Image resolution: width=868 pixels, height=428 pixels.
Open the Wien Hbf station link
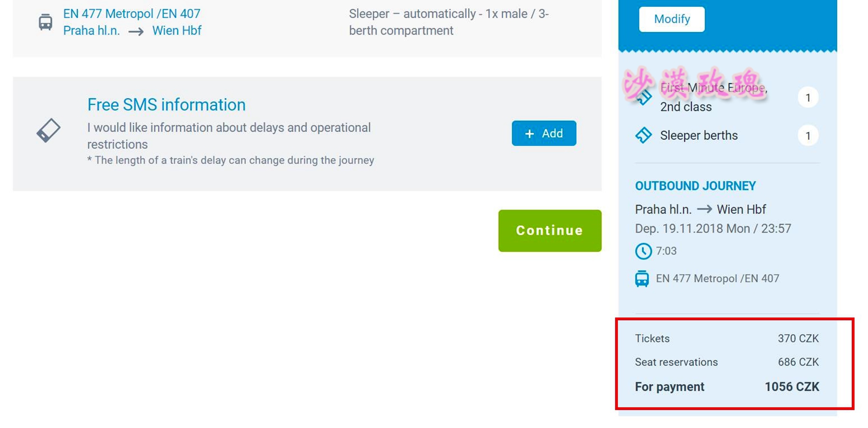(x=176, y=31)
